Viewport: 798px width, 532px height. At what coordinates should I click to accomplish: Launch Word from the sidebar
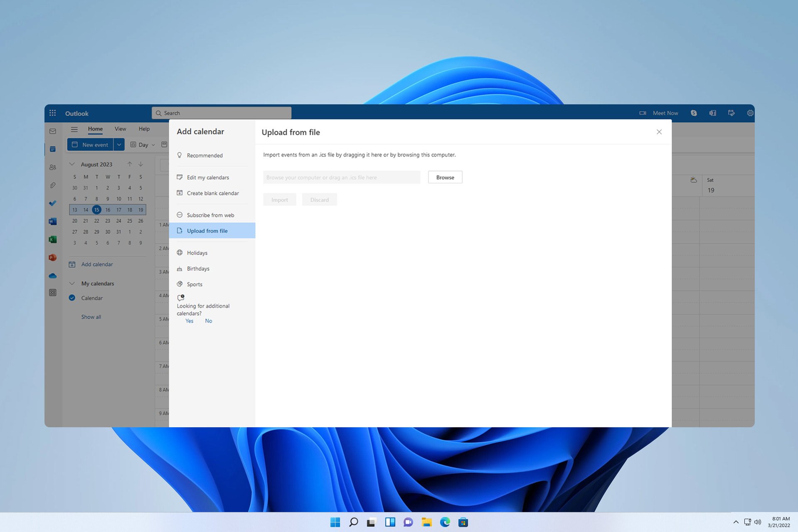pos(53,222)
